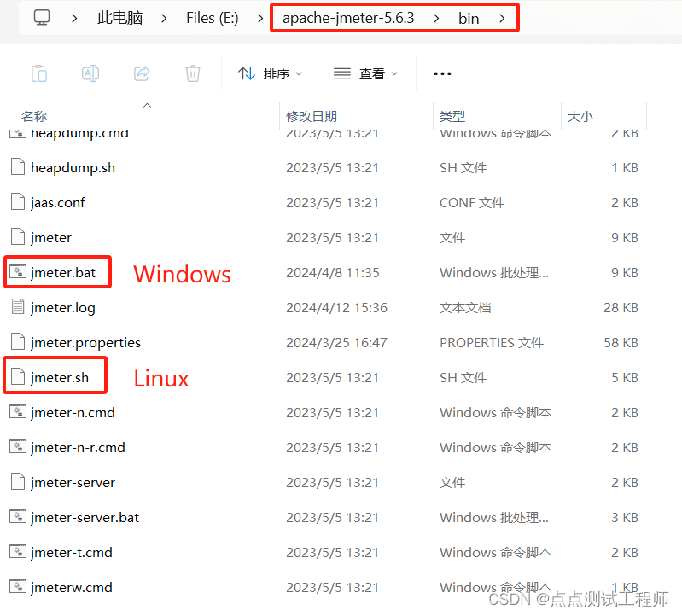Click the jaas.conf file icon
The height and width of the screenshot is (616, 682).
[x=18, y=201]
